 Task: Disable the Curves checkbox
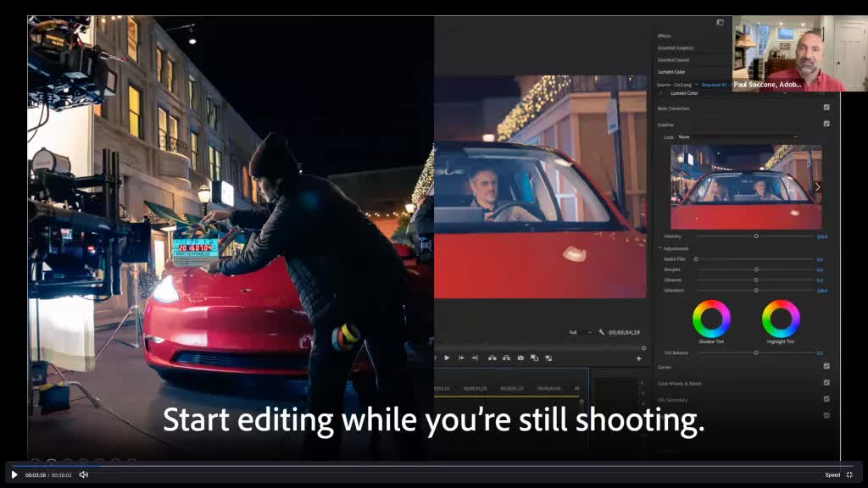coord(826,366)
